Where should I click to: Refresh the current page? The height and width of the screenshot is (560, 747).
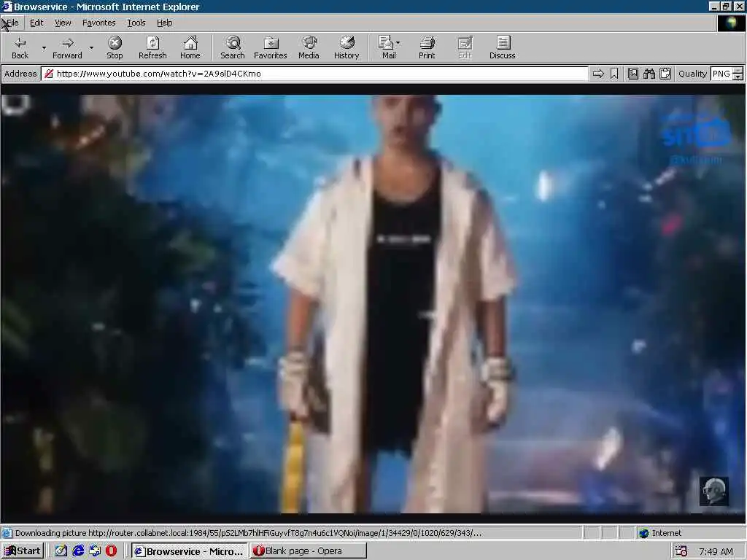152,47
